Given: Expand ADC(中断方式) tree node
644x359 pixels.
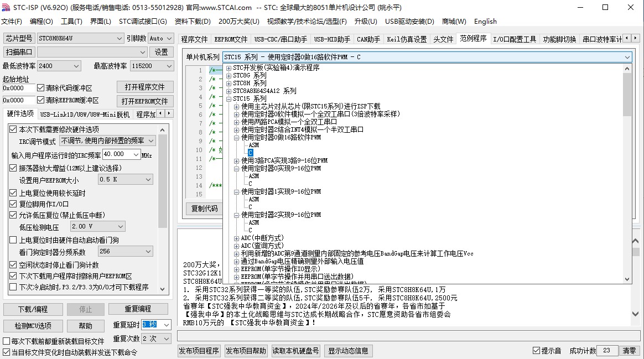Looking at the screenshot, I should pyautogui.click(x=237, y=238).
